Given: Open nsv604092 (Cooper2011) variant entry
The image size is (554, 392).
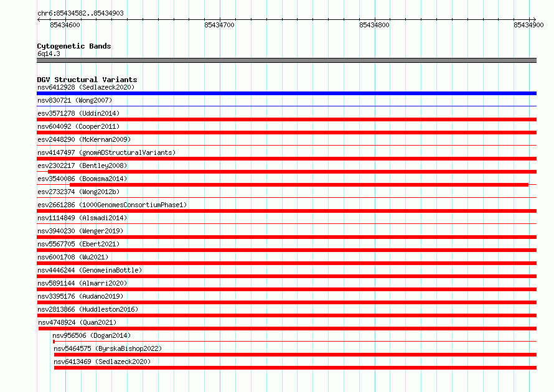Looking at the screenshot, I should click(78, 126).
